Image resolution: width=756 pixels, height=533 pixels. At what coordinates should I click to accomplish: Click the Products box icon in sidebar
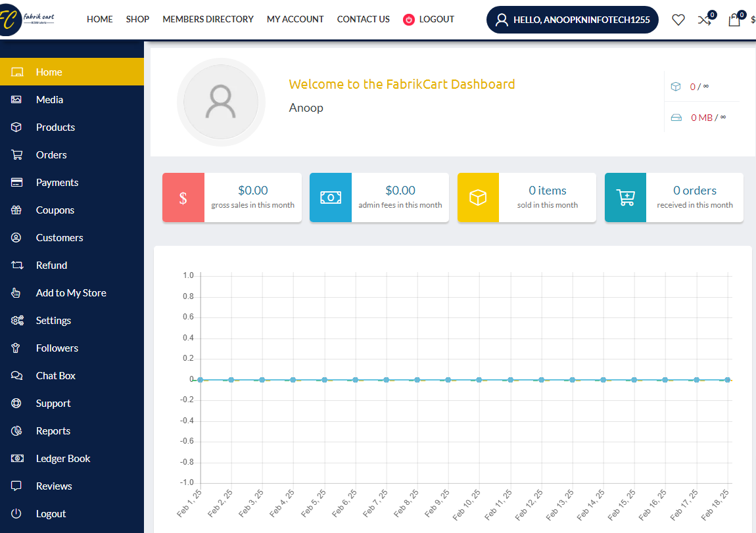[16, 127]
